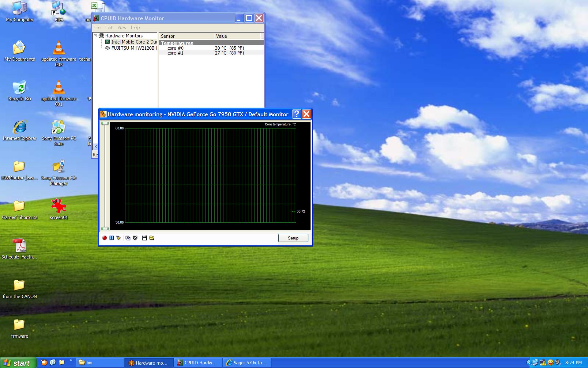The width and height of the screenshot is (588, 368).
Task: Open updated firmware 002 VLC file
Action: pos(58,54)
